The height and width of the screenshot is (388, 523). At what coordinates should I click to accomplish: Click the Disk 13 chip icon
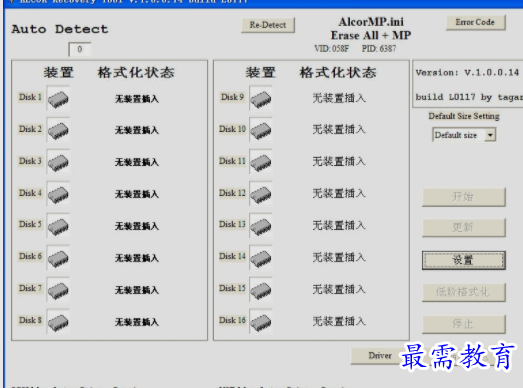(261, 226)
